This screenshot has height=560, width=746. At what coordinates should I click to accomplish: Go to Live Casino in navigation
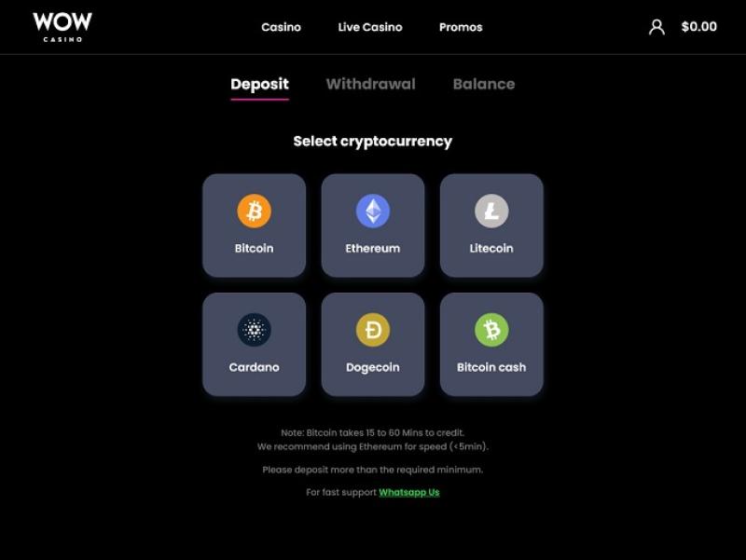pos(370,27)
